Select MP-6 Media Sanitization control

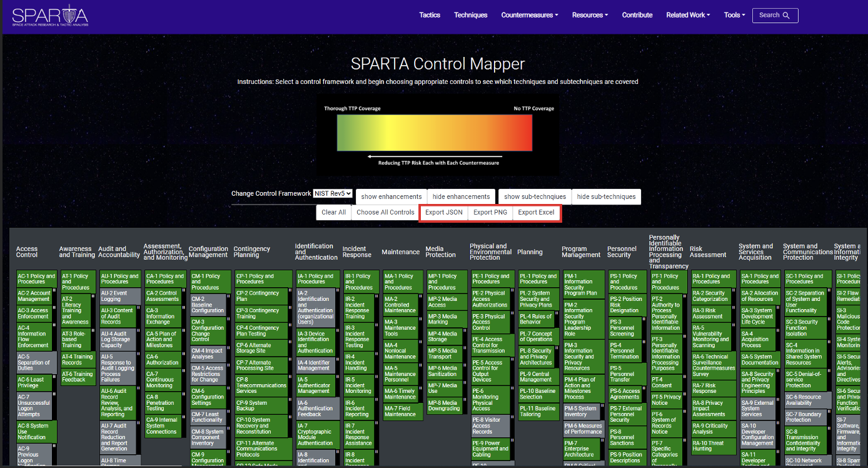click(x=443, y=370)
